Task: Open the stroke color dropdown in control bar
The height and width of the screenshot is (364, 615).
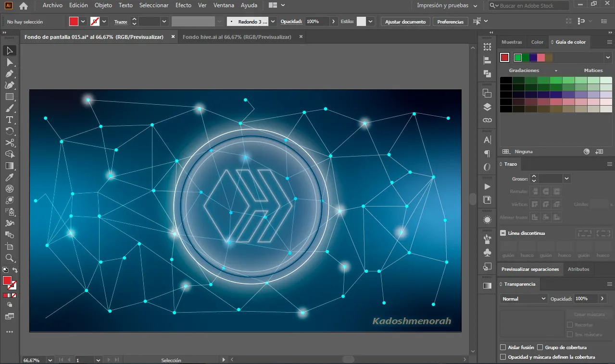Action: point(104,22)
